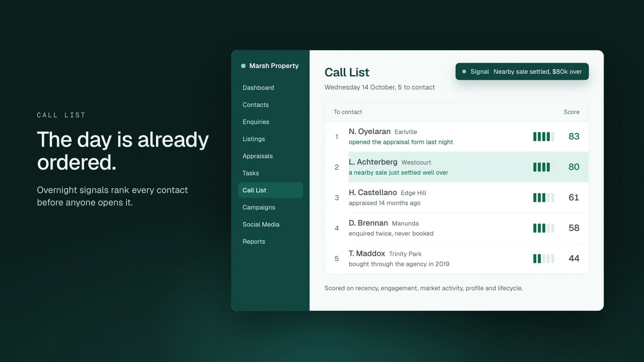
Task: Click the scoring criteria footnote text
Action: (x=424, y=288)
